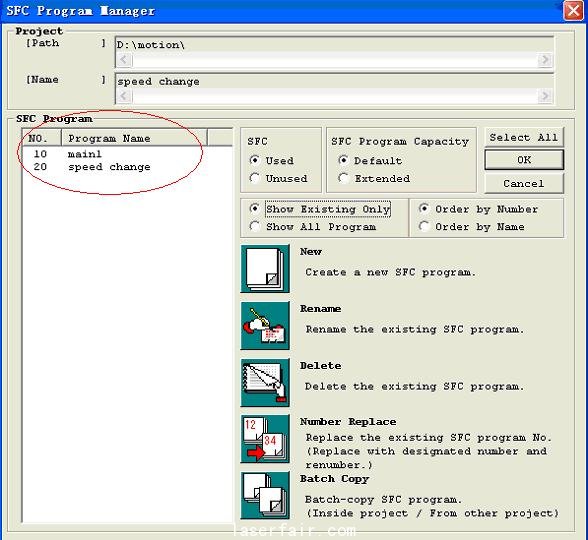The image size is (588, 540).
Task: Select Show All Program option
Action: tap(255, 226)
